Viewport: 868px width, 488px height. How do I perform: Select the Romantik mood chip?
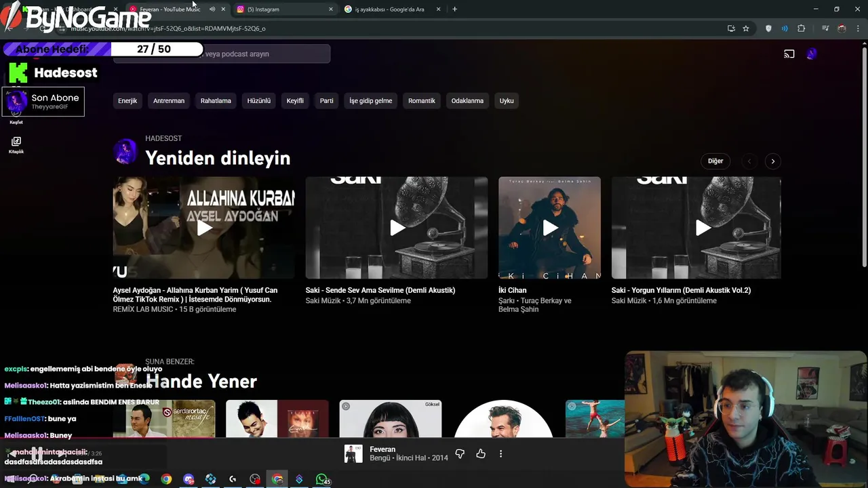(422, 101)
